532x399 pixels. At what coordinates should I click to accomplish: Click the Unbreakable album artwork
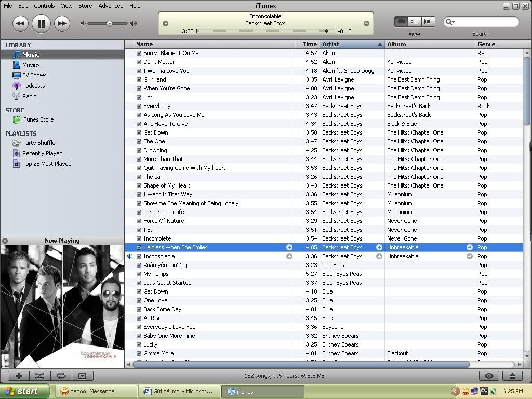(x=62, y=307)
